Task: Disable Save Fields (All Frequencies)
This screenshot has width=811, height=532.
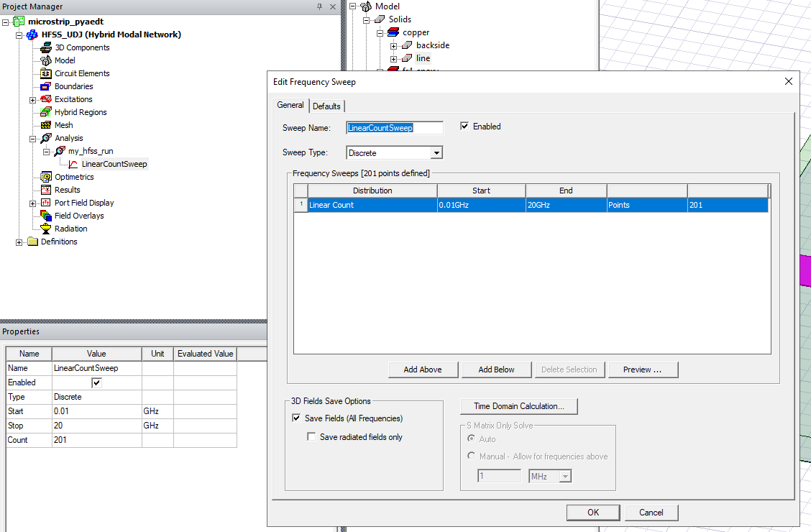Action: [296, 418]
